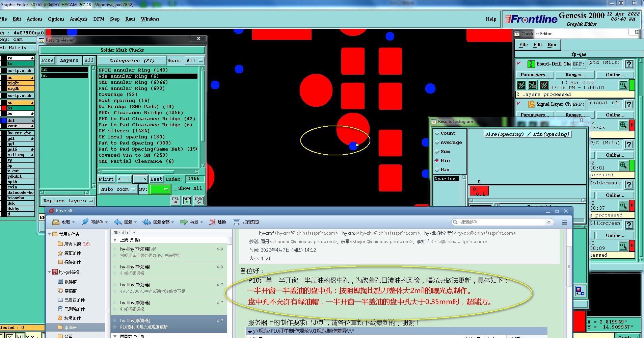Open Auto Zoom dropdown in Results viewer
This screenshot has height=338, width=644.
pos(118,189)
